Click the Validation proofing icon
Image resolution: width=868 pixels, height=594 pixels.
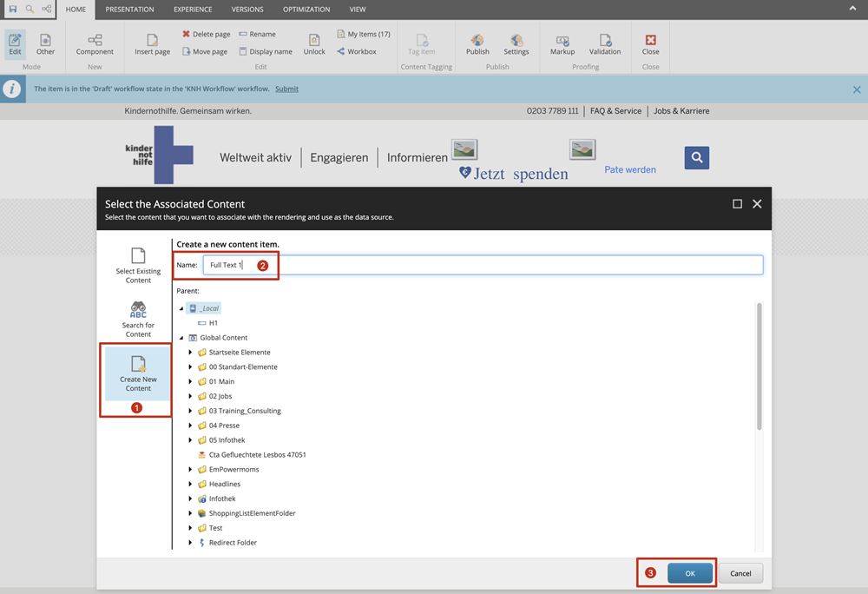click(x=605, y=44)
